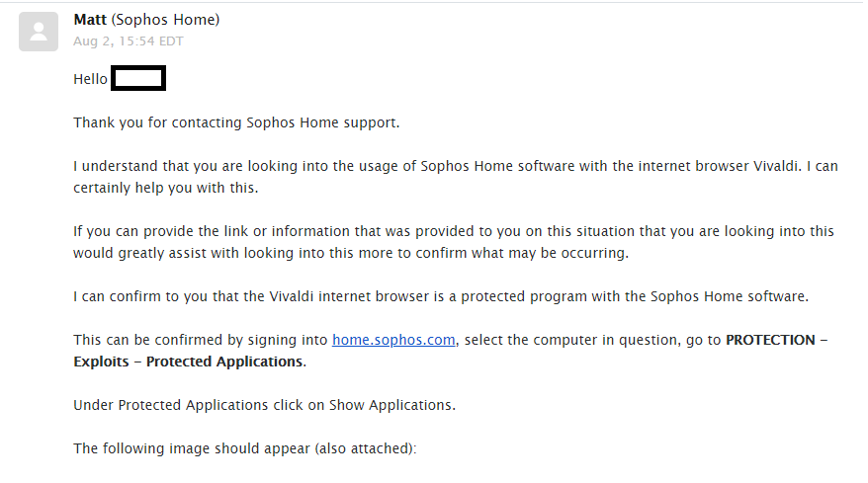
Task: Click bold "Exploits – Protected Applications" text
Action: click(x=188, y=362)
